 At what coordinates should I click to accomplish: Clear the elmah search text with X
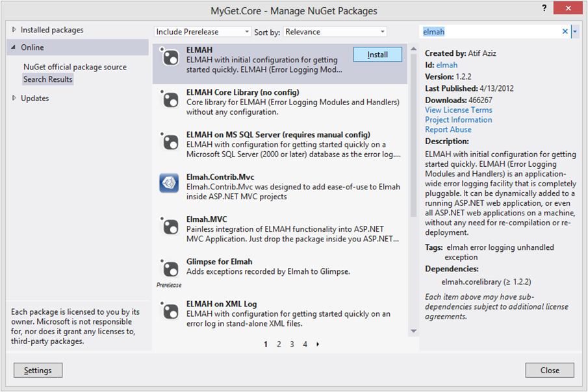[x=565, y=32]
